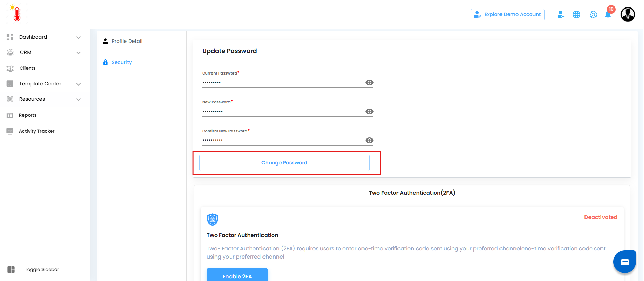Open the settings gear icon
Screen dimensions: 644x281
click(593, 15)
